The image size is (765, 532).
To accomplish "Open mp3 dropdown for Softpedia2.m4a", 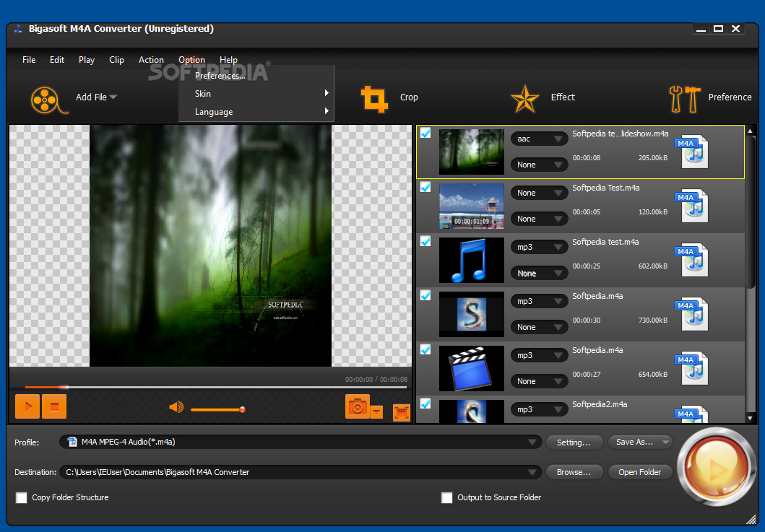I will 539,409.
